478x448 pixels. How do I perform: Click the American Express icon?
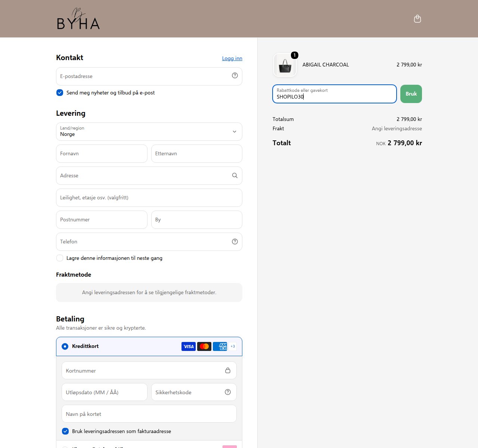point(220,346)
